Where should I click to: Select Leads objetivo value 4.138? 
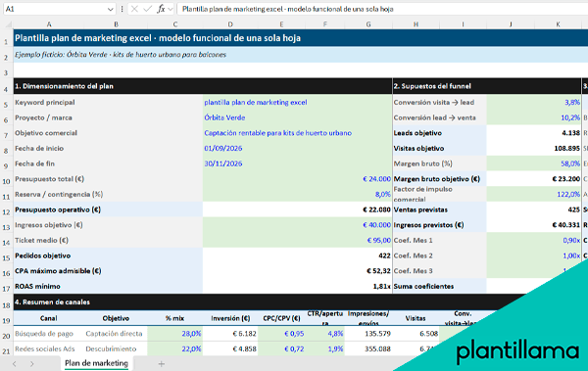pos(534,133)
